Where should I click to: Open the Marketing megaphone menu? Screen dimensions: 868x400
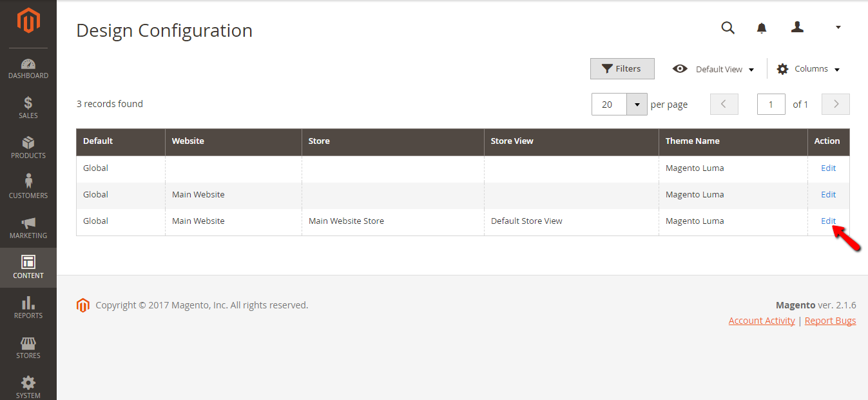pyautogui.click(x=28, y=228)
